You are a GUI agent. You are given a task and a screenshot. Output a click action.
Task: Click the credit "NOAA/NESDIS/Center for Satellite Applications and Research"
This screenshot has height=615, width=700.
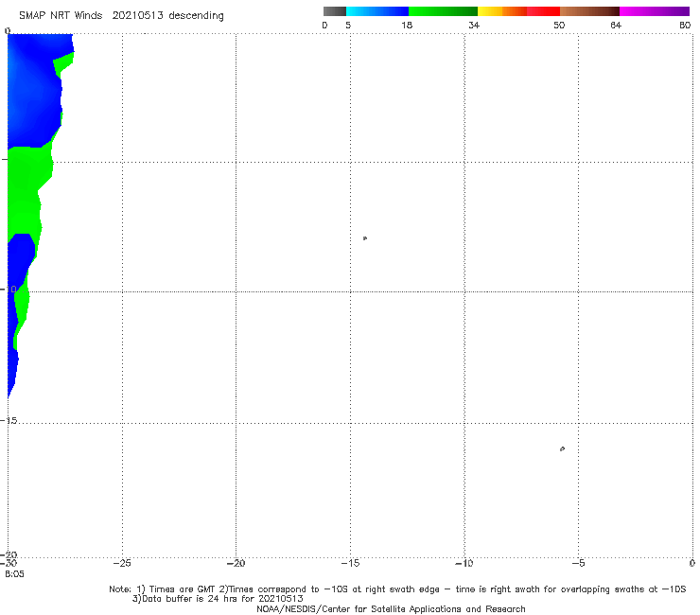click(391, 609)
